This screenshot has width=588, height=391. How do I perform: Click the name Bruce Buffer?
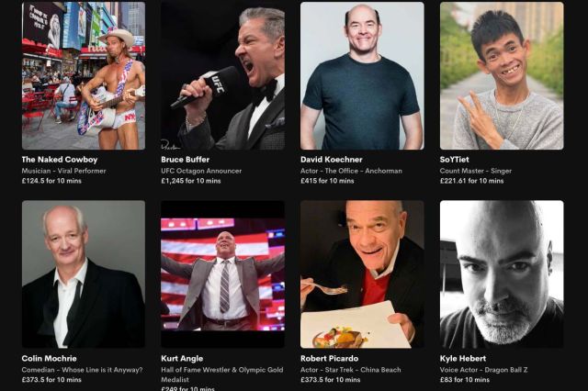coord(186,160)
